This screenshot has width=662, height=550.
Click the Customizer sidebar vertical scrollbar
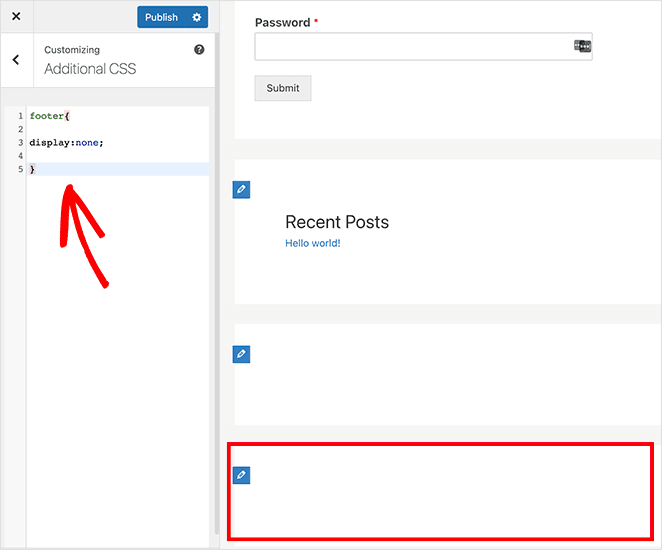(x=215, y=300)
